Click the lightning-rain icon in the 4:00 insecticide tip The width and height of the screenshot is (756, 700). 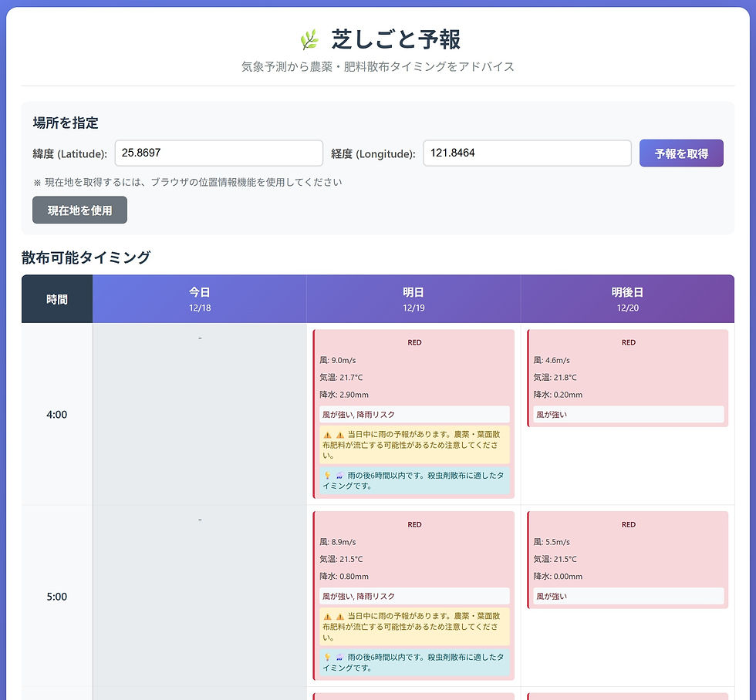[x=340, y=476]
